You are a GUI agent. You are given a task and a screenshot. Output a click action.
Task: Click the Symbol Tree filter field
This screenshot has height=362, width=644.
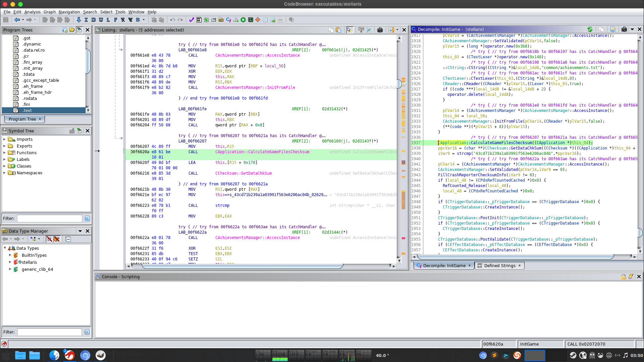49,218
